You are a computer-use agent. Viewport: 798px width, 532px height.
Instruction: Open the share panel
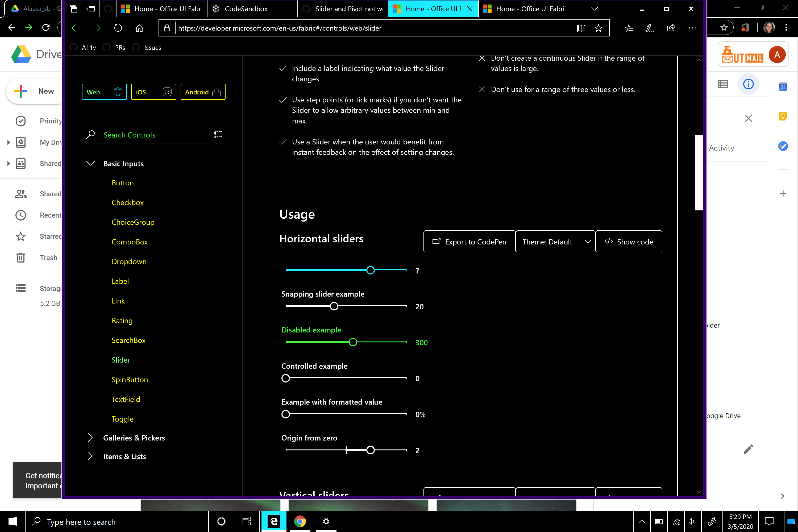tap(671, 28)
